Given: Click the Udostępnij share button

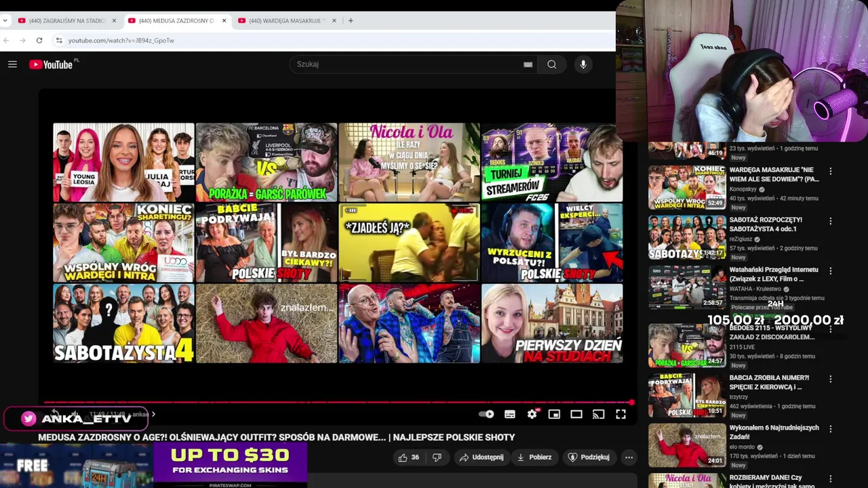Looking at the screenshot, I should (x=481, y=457).
